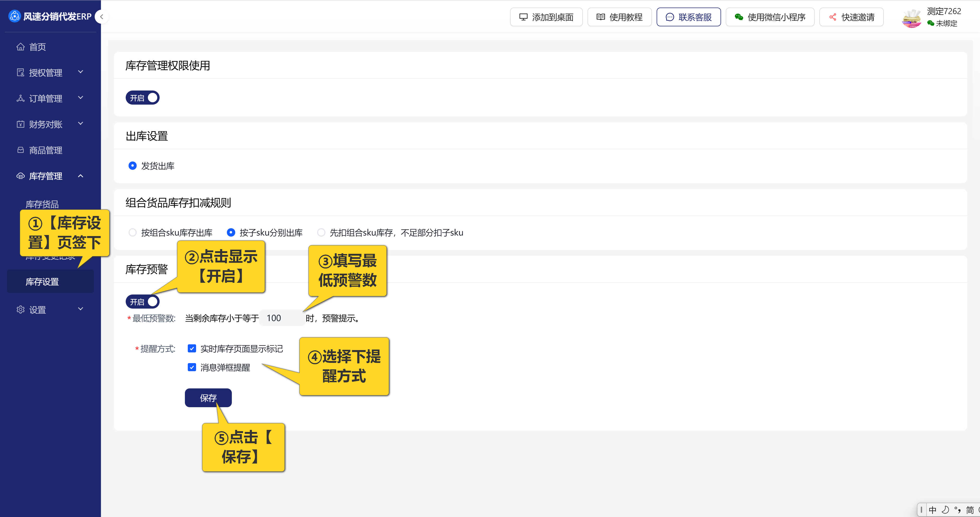Collapse sidebar with the arrow button
The image size is (980, 517).
[102, 17]
